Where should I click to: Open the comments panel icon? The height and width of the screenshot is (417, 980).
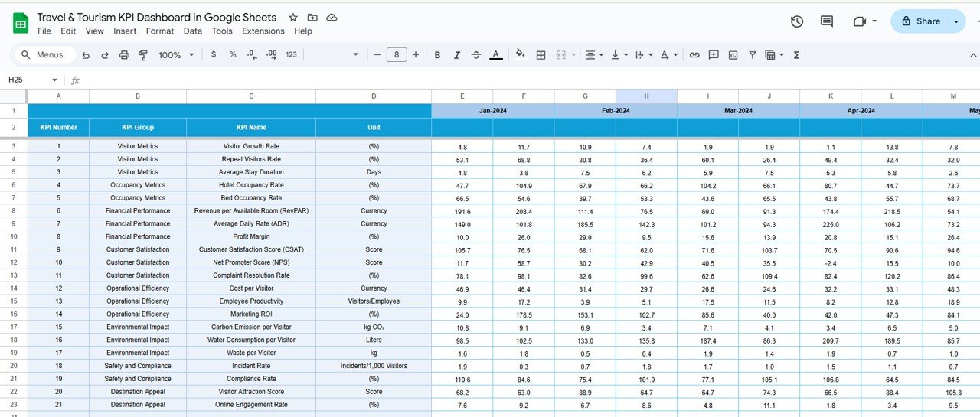tap(827, 21)
